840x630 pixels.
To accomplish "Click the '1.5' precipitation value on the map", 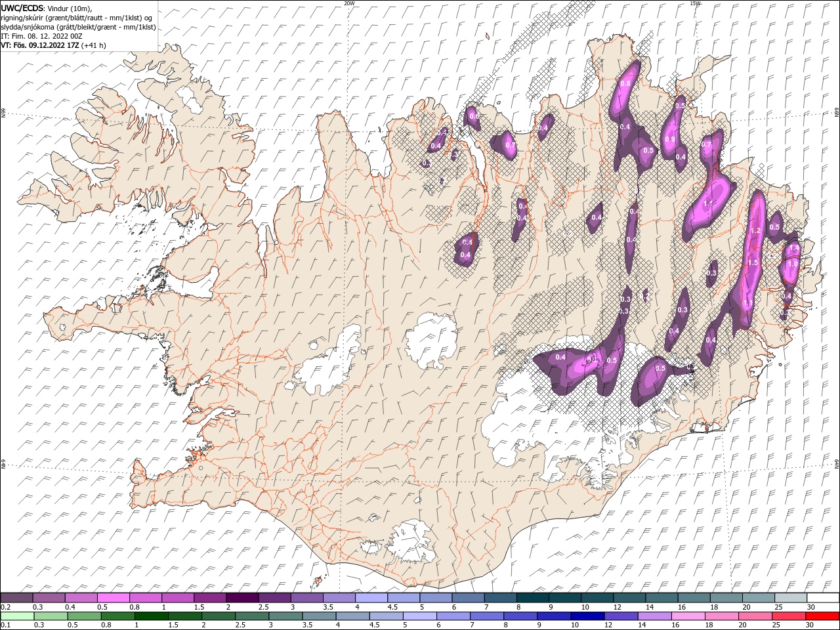I will [x=753, y=262].
